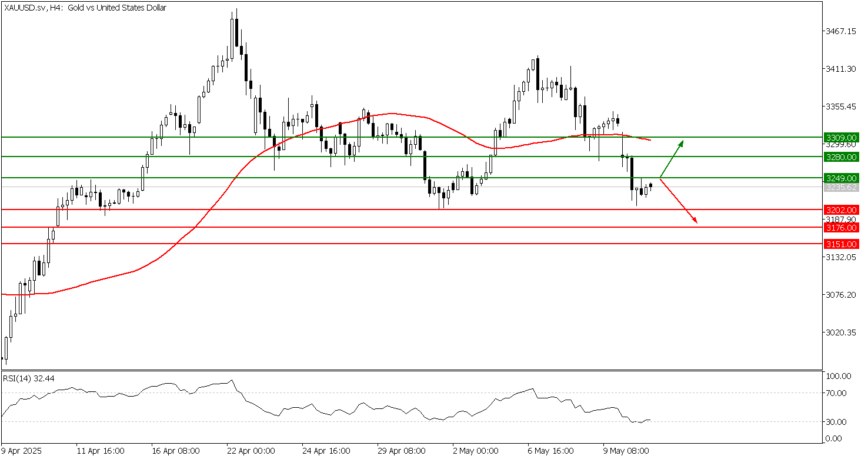Click the red downward arrow on chart
The image size is (868, 459).
tap(679, 202)
